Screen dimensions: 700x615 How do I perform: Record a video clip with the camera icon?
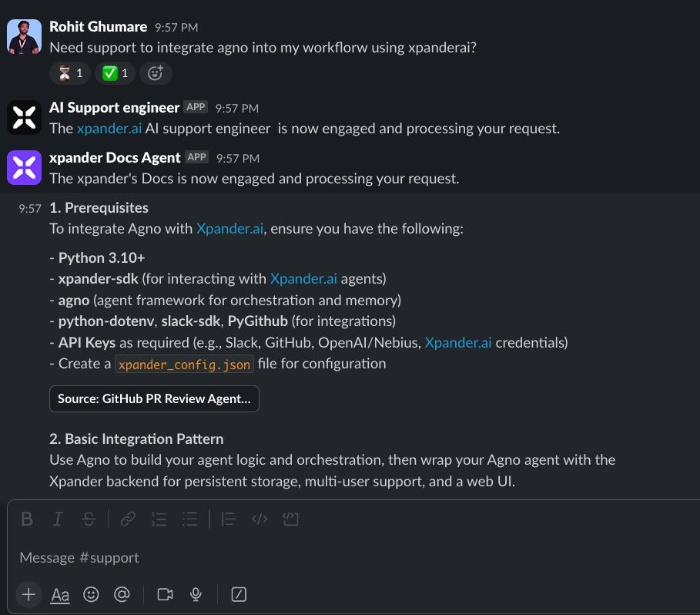pyautogui.click(x=164, y=594)
